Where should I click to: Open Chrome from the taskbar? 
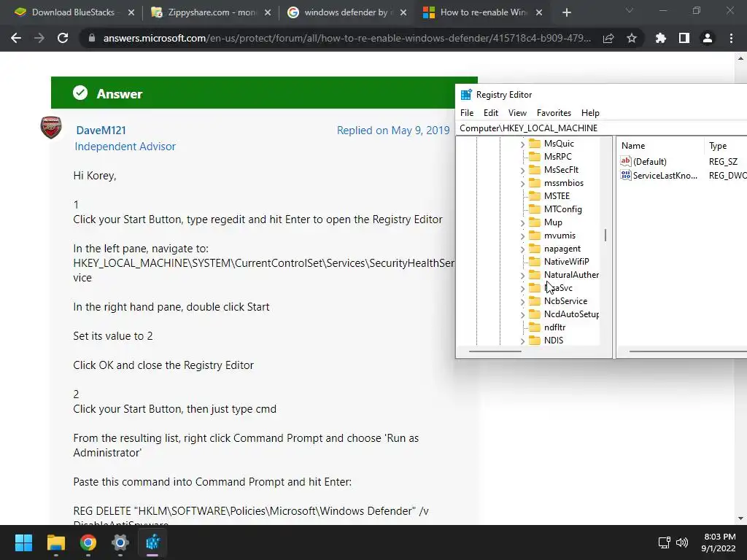[88, 542]
